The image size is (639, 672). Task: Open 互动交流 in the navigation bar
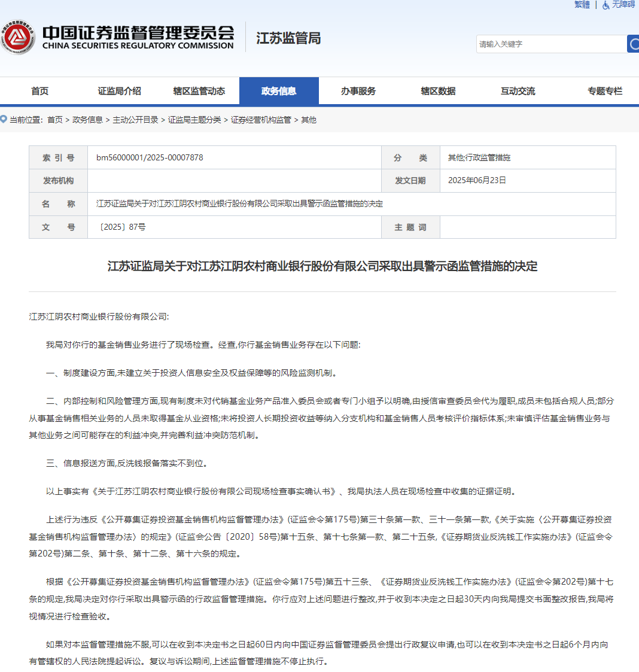point(518,91)
